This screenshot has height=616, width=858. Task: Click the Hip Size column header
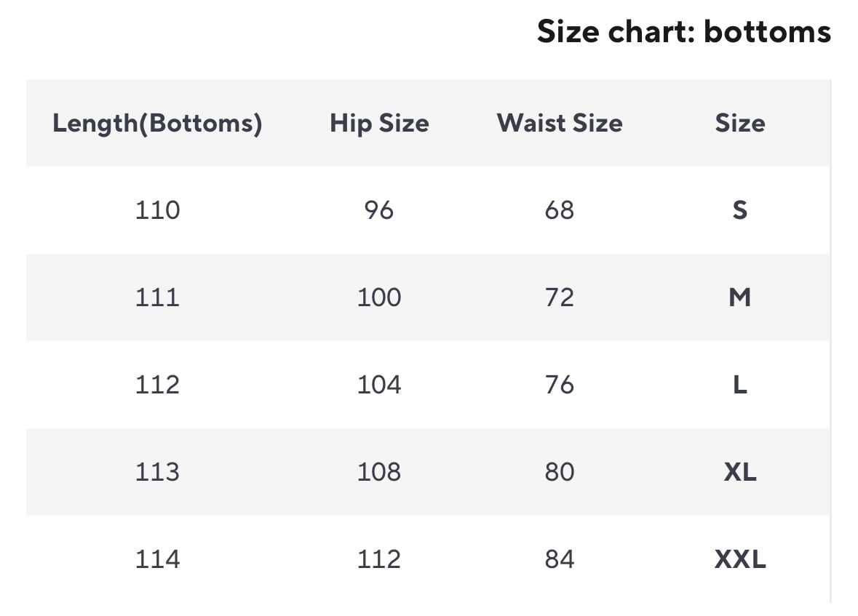pyautogui.click(x=379, y=123)
